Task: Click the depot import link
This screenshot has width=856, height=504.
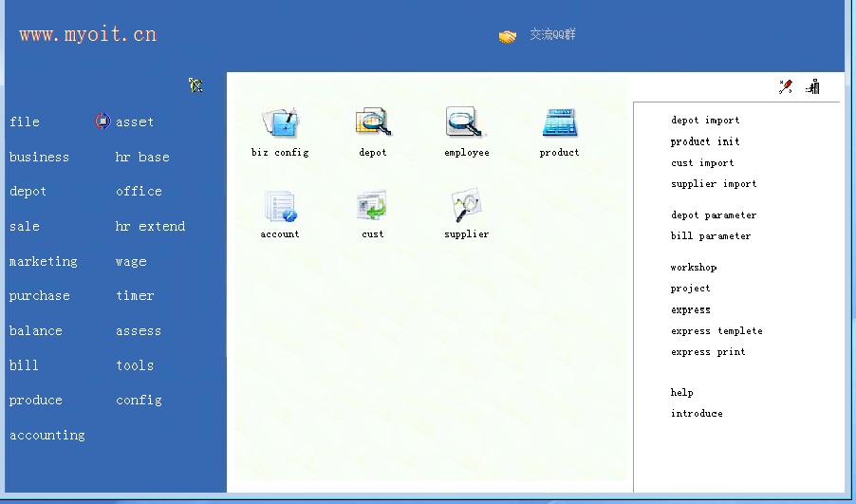Action: (705, 121)
